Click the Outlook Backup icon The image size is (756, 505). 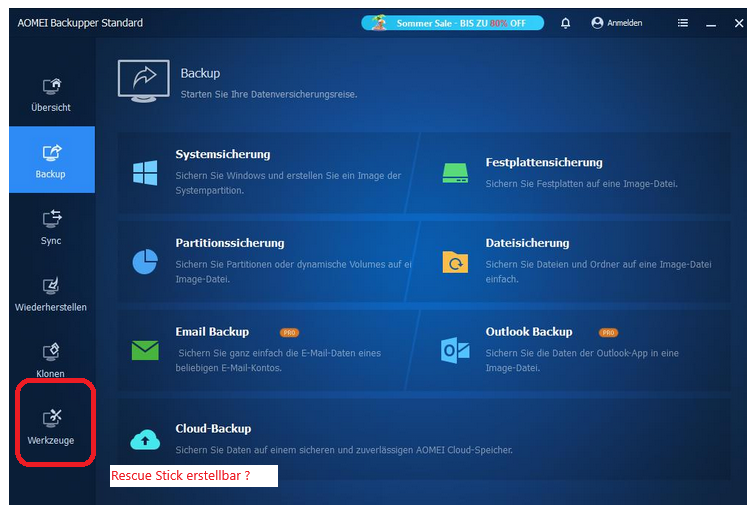tap(455, 351)
